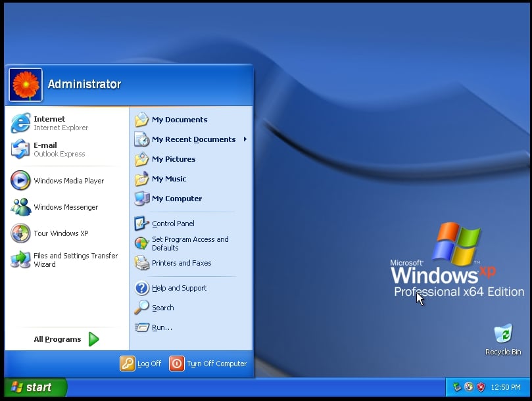Screen dimensions: 532x401
Task: Click the Windows Messenger label
Action: point(66,207)
